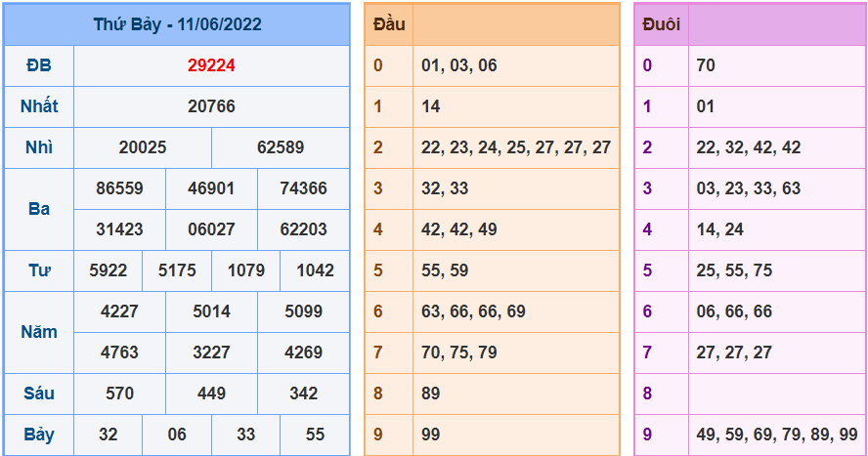This screenshot has height=456, width=868.
Task: Click fourth prize number 5175
Action: pyautogui.click(x=177, y=270)
